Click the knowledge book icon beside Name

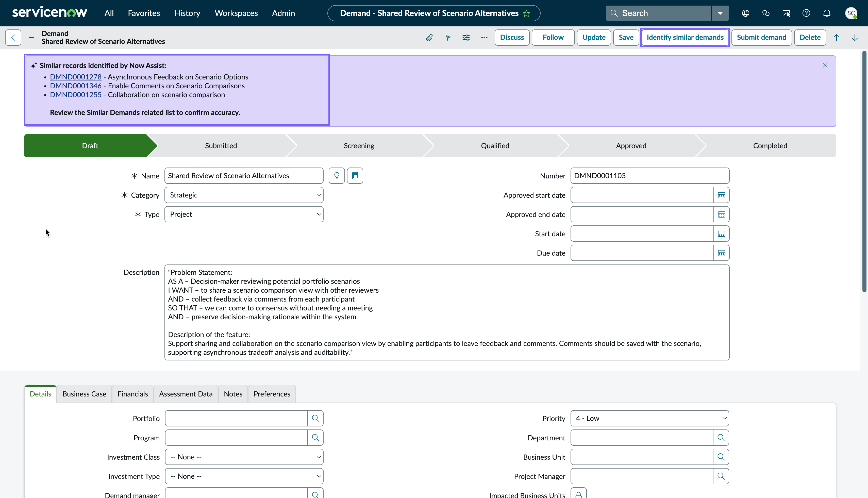click(x=355, y=175)
